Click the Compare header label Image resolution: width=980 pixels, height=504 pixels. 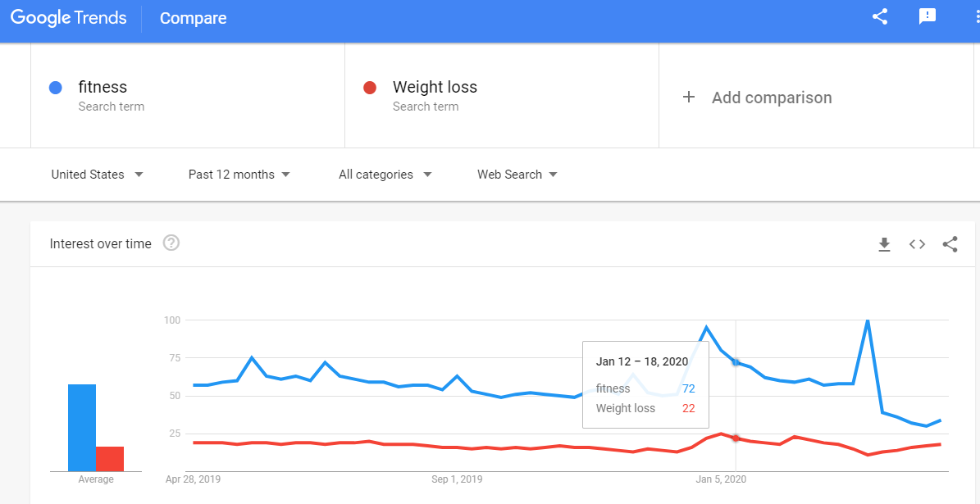[193, 18]
